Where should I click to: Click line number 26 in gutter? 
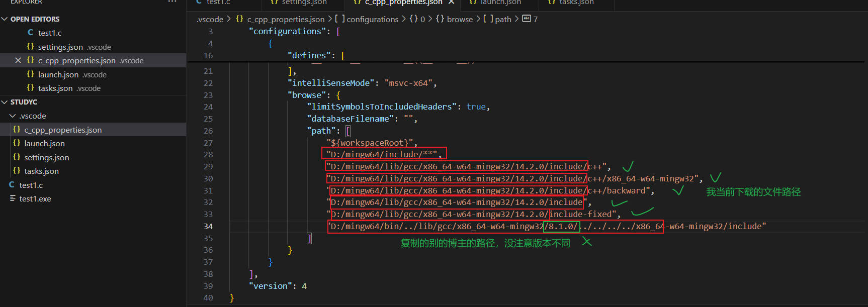tap(208, 131)
